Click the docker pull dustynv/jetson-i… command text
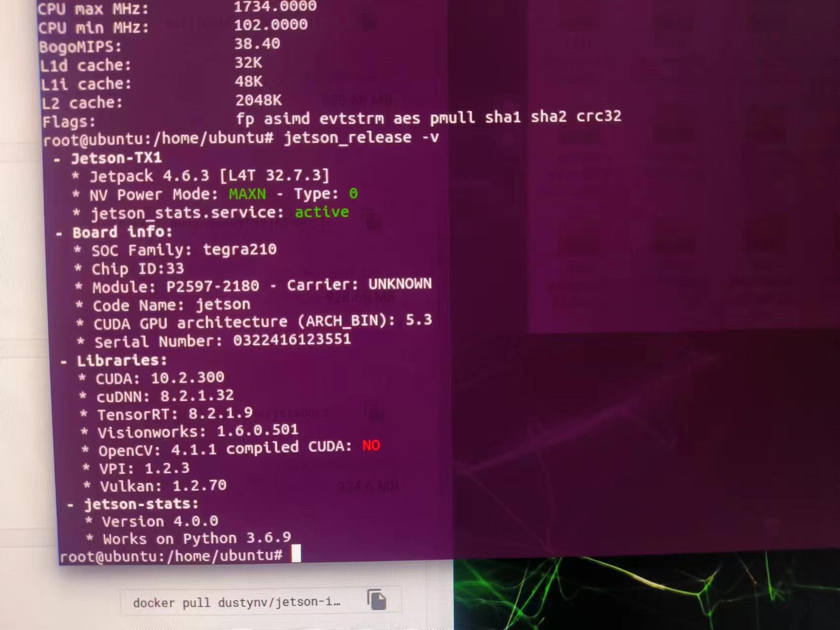 pyautogui.click(x=236, y=602)
